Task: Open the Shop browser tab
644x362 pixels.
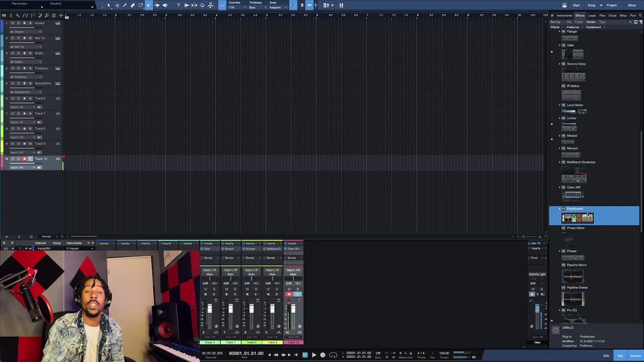Action: (623, 16)
